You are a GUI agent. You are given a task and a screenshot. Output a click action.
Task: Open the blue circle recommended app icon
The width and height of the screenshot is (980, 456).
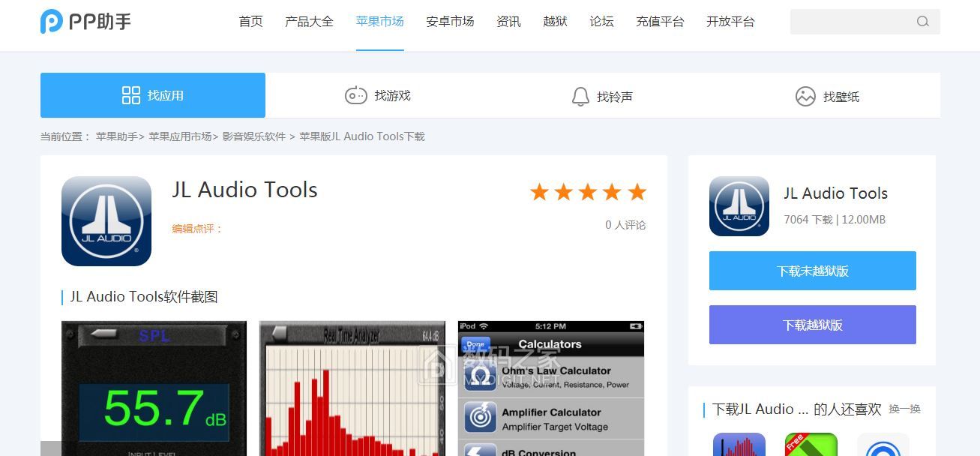click(x=883, y=444)
